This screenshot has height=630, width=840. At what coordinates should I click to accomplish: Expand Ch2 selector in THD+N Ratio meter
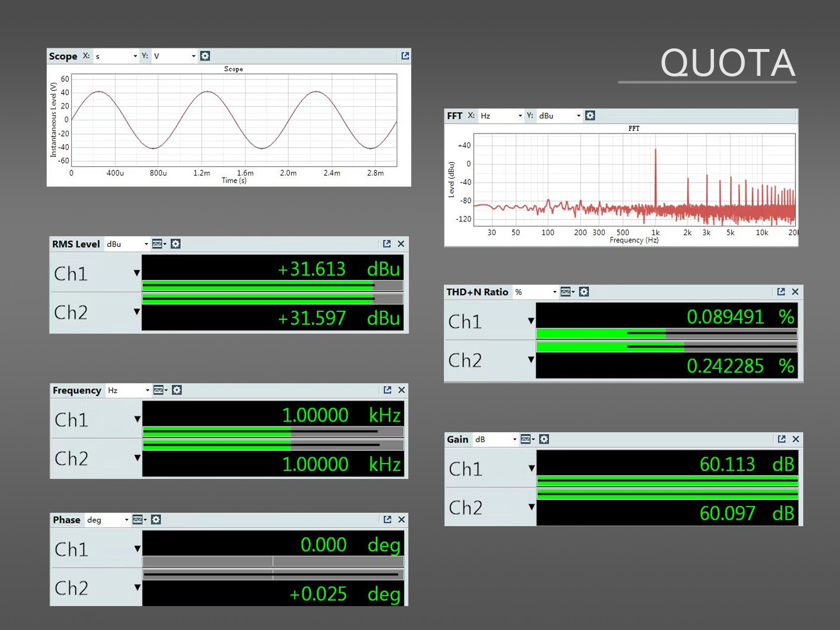tap(531, 359)
